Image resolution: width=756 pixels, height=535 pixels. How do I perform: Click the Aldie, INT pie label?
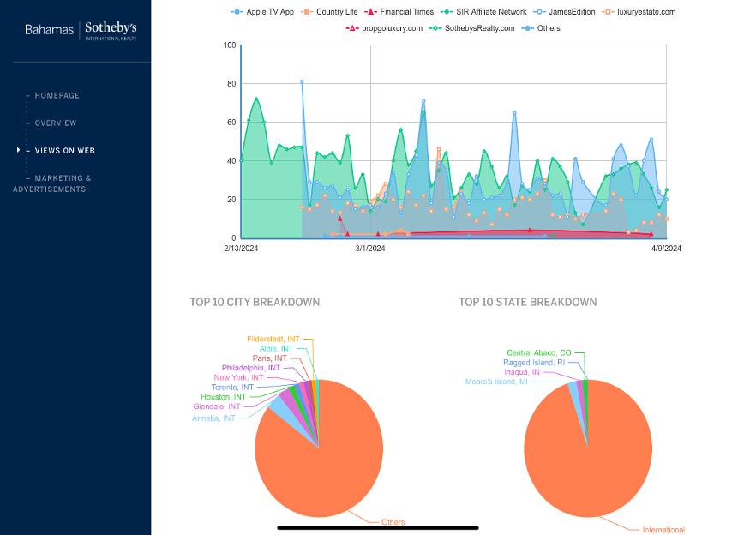pos(276,348)
